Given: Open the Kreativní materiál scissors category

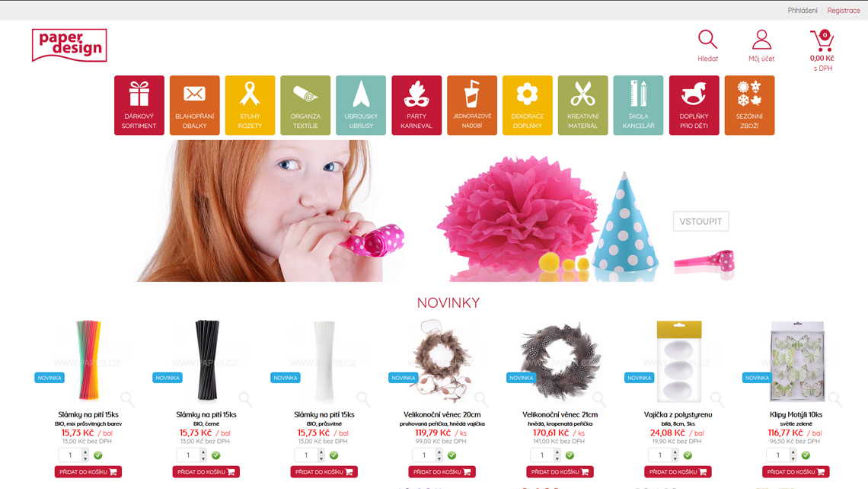Looking at the screenshot, I should (583, 105).
